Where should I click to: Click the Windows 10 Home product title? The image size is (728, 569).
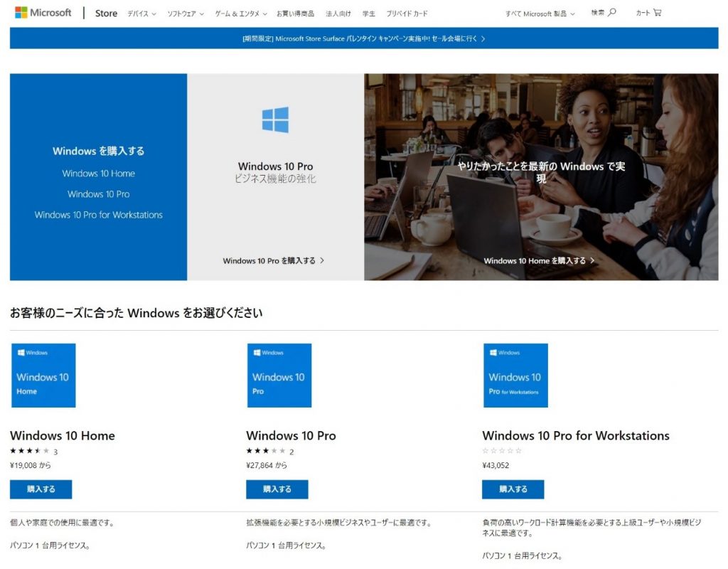coord(63,435)
